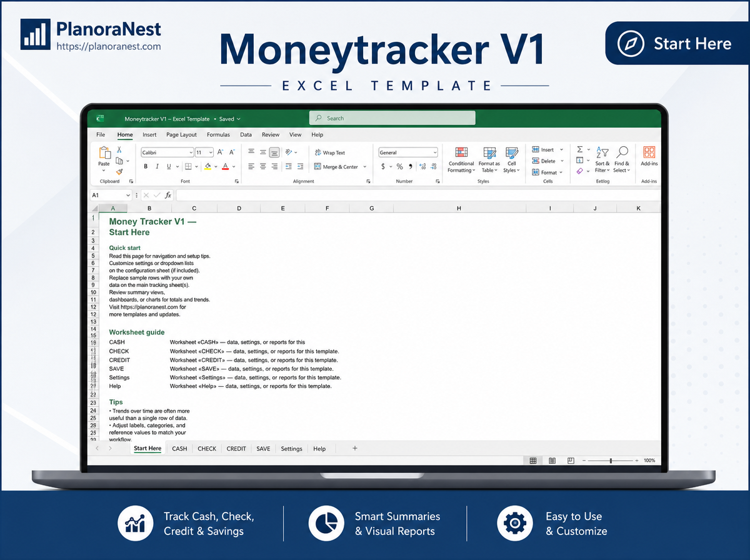
Task: Click the Accounting dollar format icon
Action: pyautogui.click(x=383, y=167)
